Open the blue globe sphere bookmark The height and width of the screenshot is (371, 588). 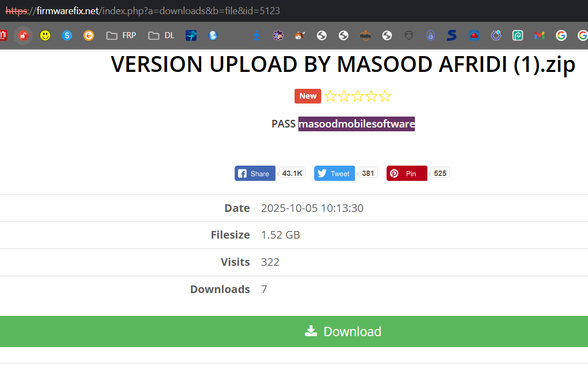(x=213, y=35)
